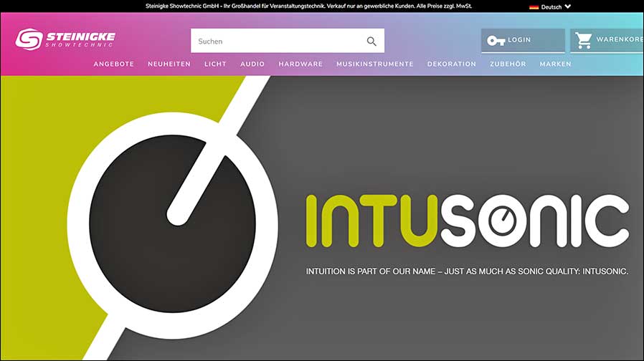Open the Audio category menu
The width and height of the screenshot is (644, 361).
pos(252,64)
